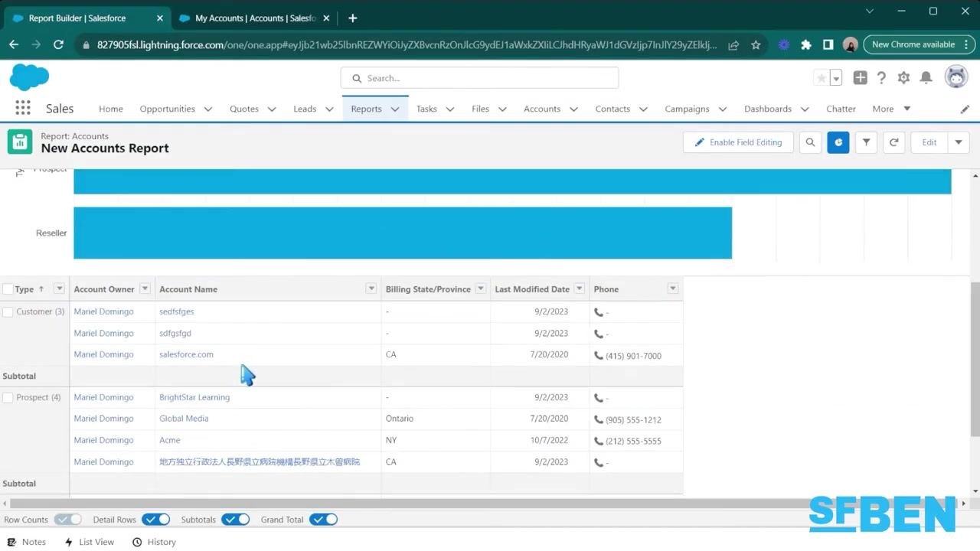Open the Account Owner column dropdown
The image size is (980, 551).
point(145,289)
